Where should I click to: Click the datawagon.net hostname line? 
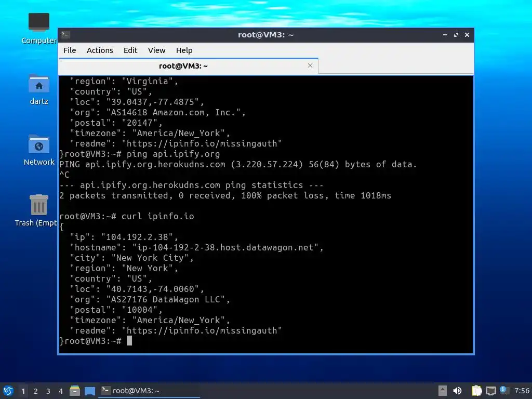(196, 247)
